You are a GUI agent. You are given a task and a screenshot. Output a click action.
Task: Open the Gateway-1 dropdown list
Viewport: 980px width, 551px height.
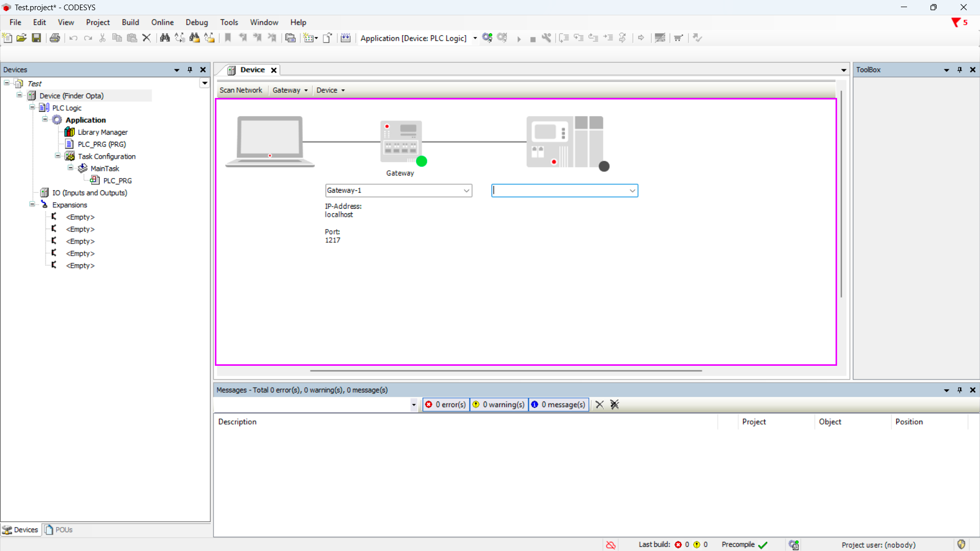pos(466,190)
